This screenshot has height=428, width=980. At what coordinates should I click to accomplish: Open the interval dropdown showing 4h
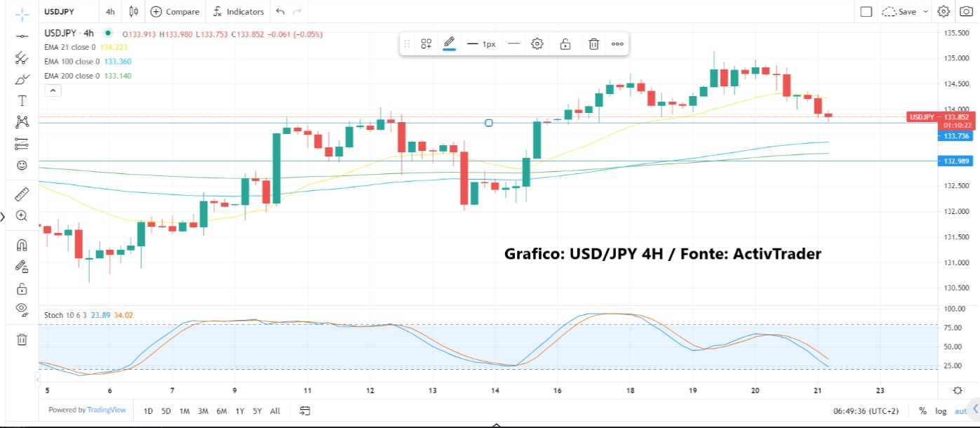[x=110, y=11]
